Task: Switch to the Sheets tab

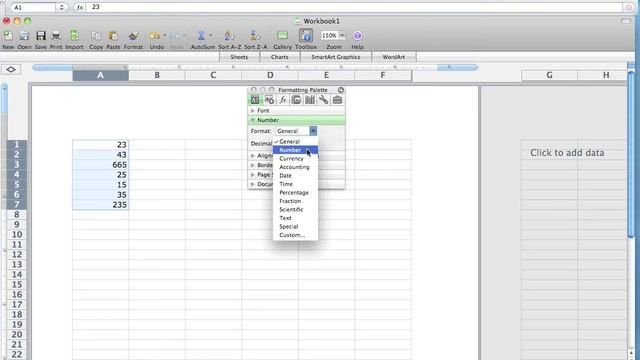Action: (x=239, y=57)
